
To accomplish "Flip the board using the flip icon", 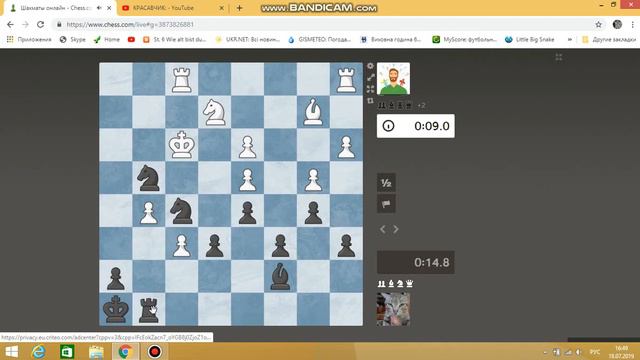I will click(x=370, y=101).
